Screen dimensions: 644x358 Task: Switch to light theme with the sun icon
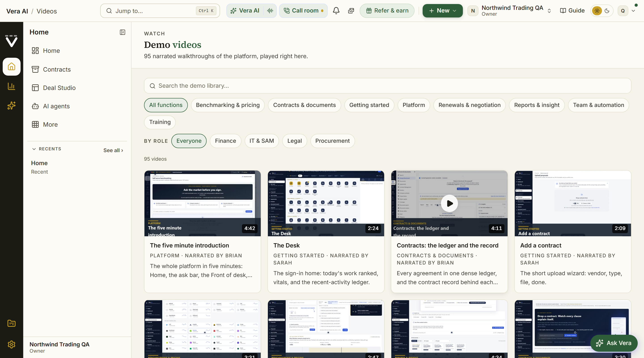[597, 11]
